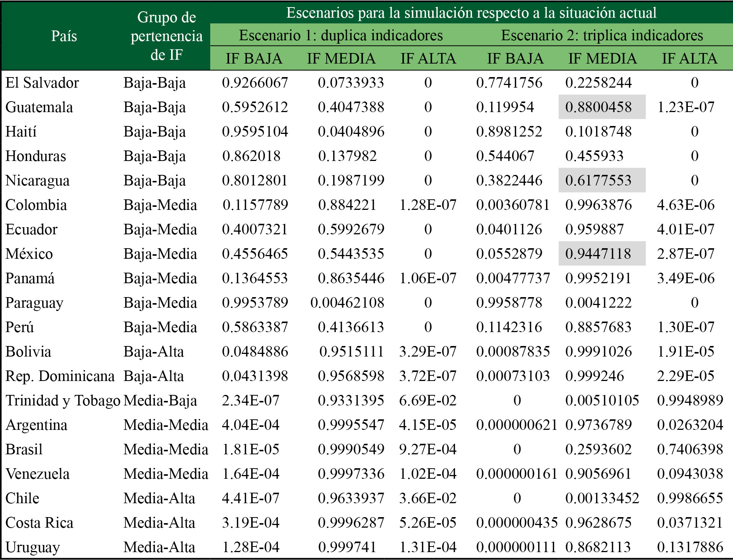Click the 6.69E-02 value cell

click(428, 401)
